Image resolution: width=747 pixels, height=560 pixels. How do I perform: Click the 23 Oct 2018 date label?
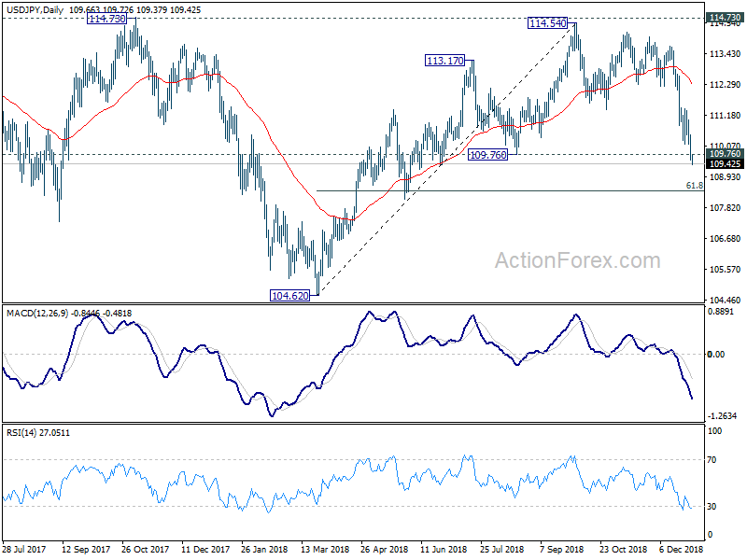point(622,549)
